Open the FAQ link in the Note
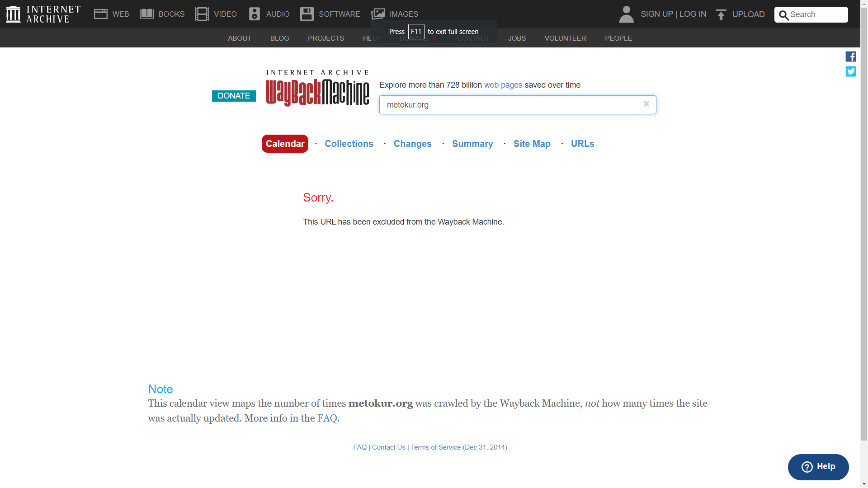 pos(327,418)
